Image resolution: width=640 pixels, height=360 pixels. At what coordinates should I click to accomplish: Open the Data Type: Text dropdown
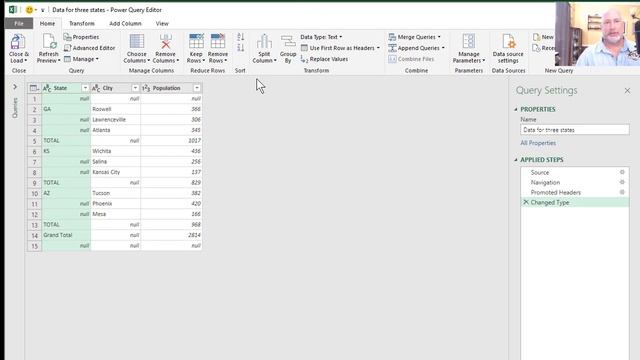click(321, 37)
